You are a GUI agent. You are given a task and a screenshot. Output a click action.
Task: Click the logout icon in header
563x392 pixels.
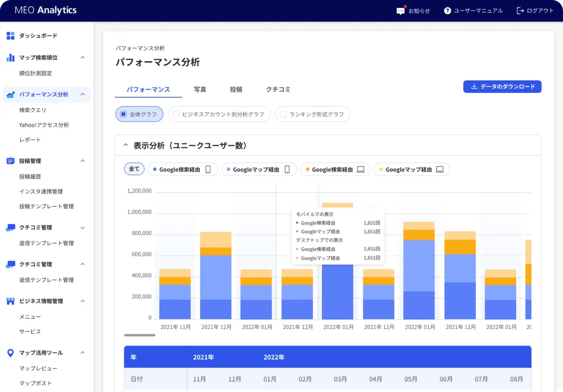pos(520,11)
